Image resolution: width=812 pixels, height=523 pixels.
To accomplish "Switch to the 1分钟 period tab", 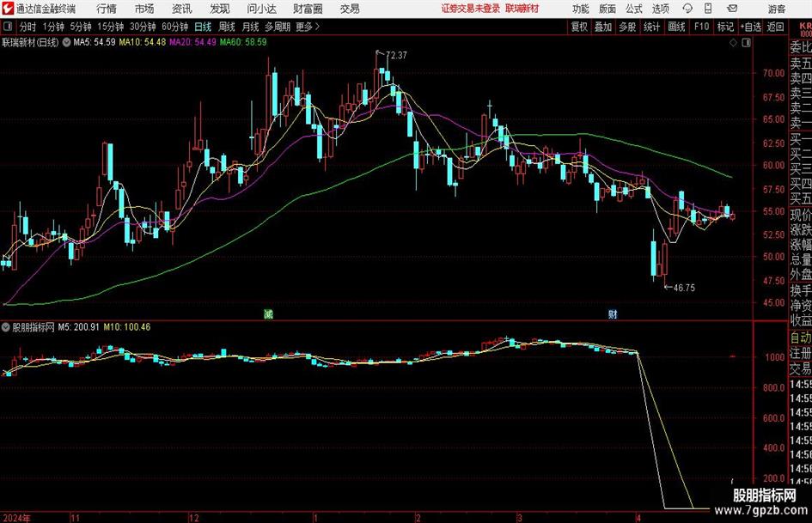I will [x=52, y=27].
